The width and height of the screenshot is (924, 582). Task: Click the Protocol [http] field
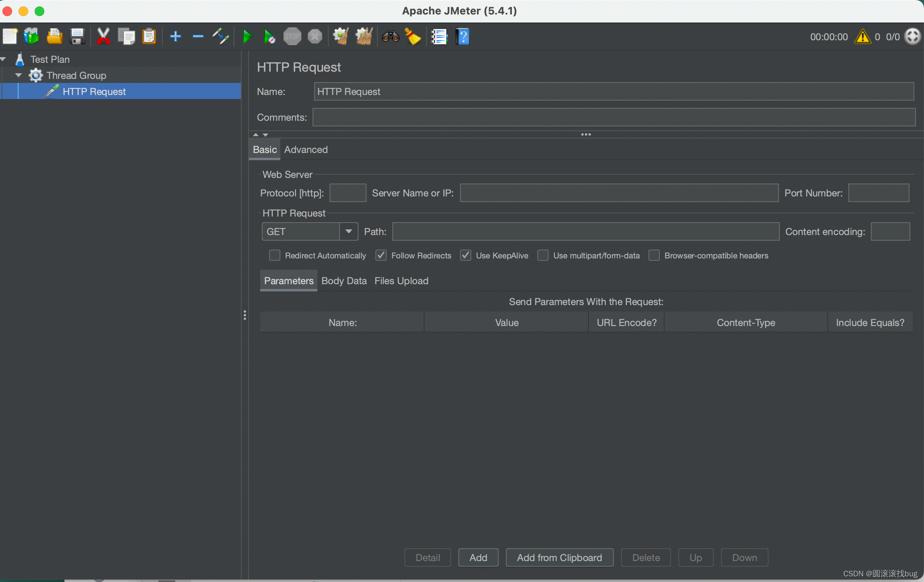(x=348, y=193)
